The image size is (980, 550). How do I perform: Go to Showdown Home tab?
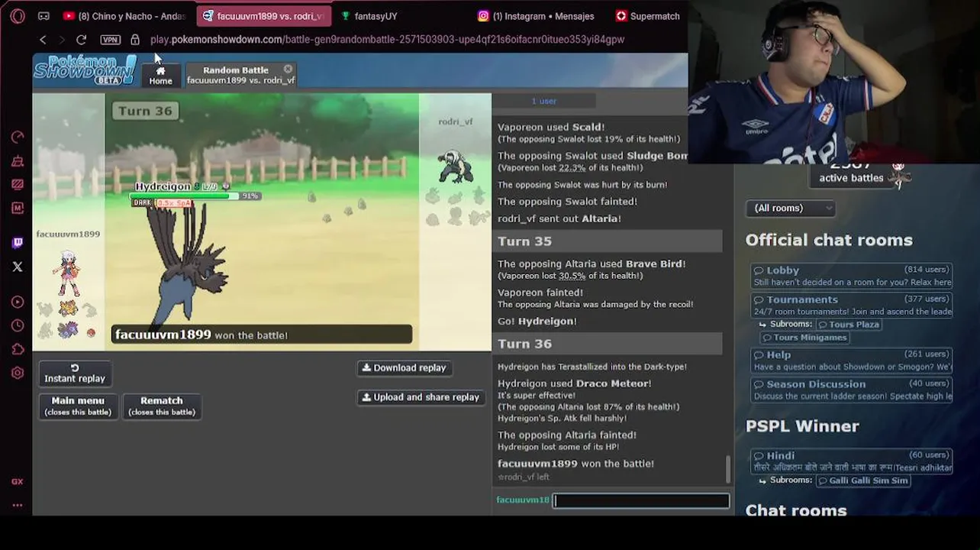[160, 75]
